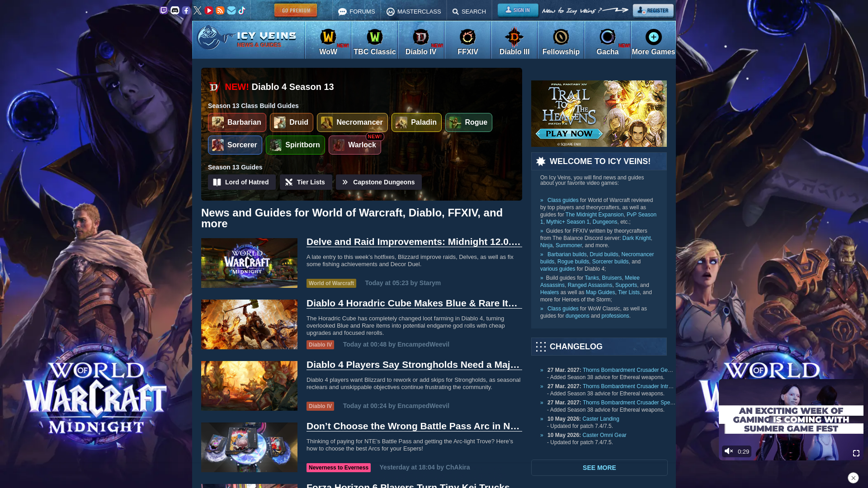Open the Diablo IV game section
Image resolution: width=868 pixels, height=488 pixels.
pos(421,40)
